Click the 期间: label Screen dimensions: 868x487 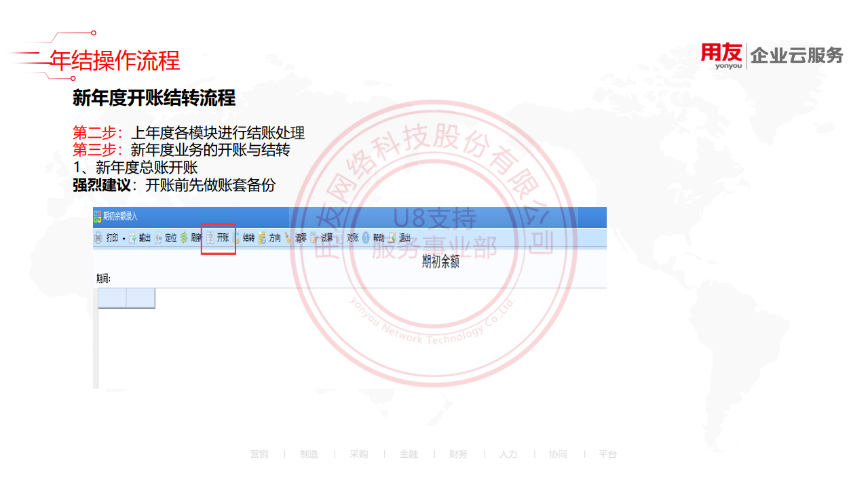coord(103,278)
